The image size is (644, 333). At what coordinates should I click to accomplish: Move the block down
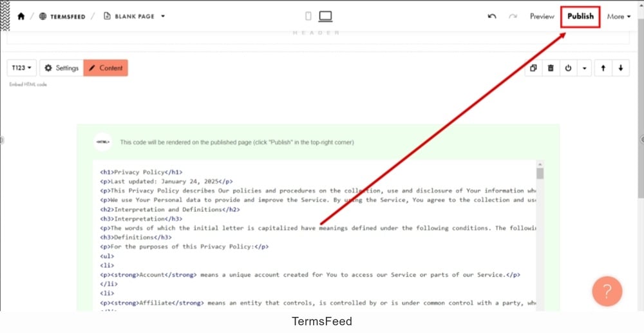621,68
